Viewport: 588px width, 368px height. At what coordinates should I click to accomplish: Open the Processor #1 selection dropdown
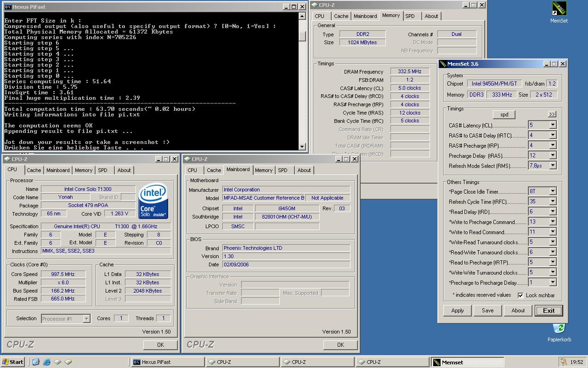86,318
